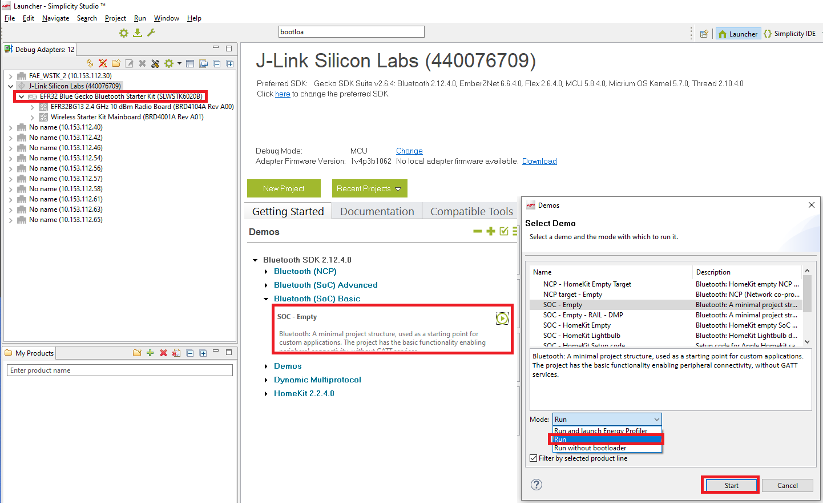This screenshot has height=504, width=823.
Task: Delete product with red X icon
Action: coord(163,353)
